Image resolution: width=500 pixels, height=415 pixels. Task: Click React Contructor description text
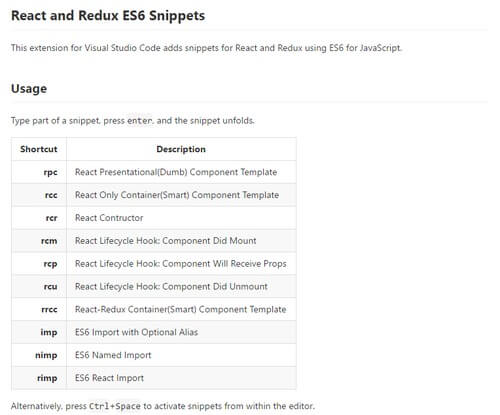(109, 218)
